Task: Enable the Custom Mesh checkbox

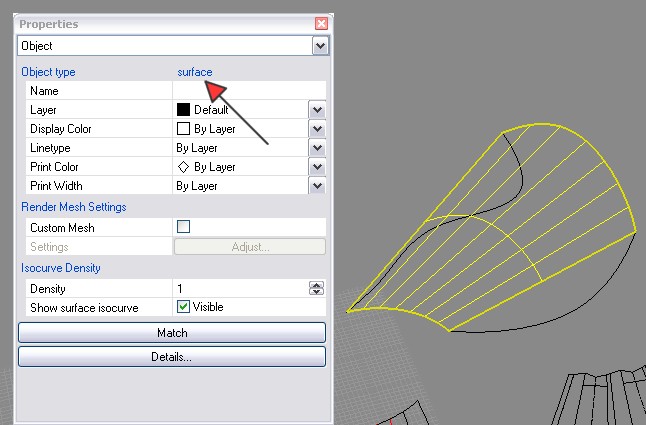Action: (x=183, y=227)
